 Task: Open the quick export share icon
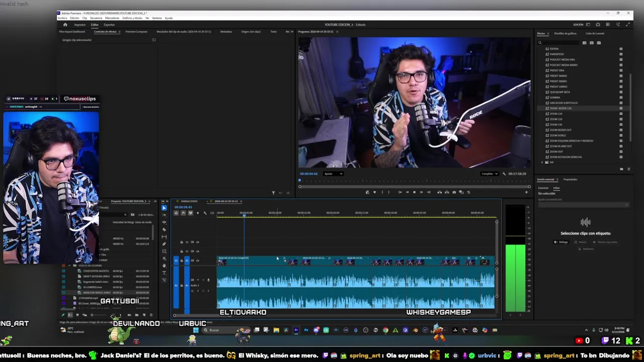598,25
